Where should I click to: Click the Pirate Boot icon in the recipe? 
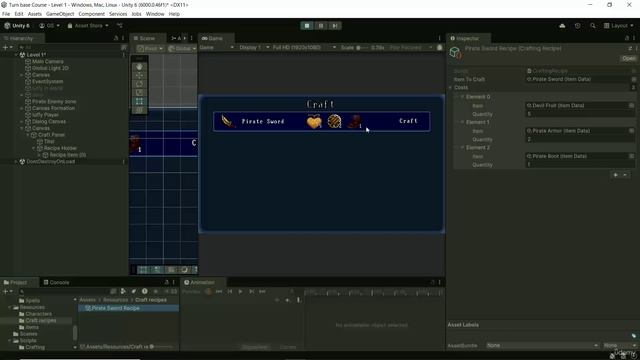[x=354, y=122]
